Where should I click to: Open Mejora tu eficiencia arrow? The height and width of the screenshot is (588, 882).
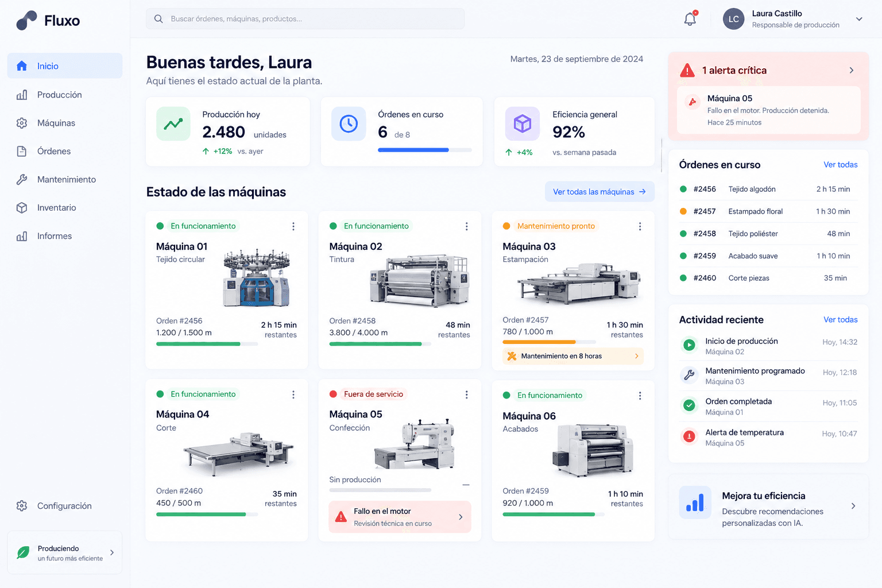click(853, 506)
